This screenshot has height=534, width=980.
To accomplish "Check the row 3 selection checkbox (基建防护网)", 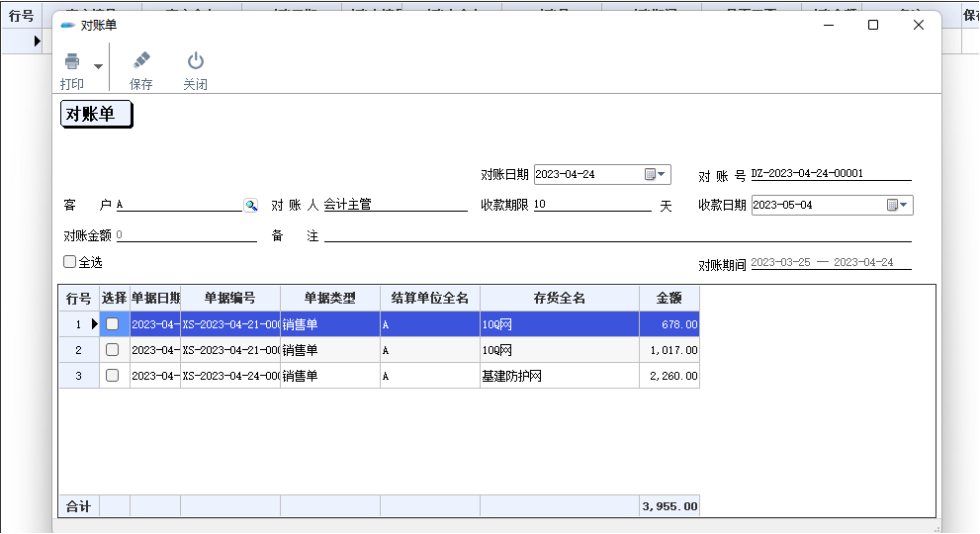I will (x=113, y=375).
